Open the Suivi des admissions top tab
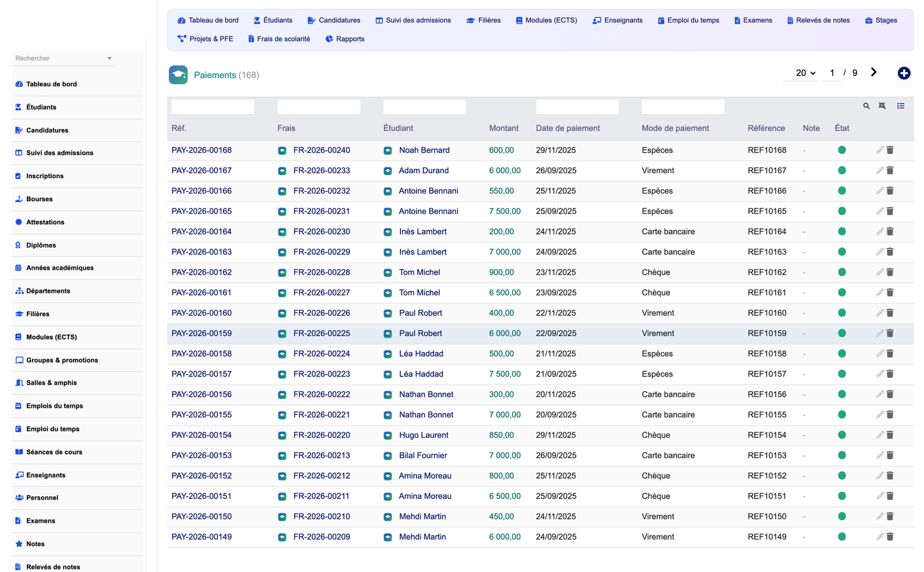This screenshot has width=924, height=572. pos(413,20)
